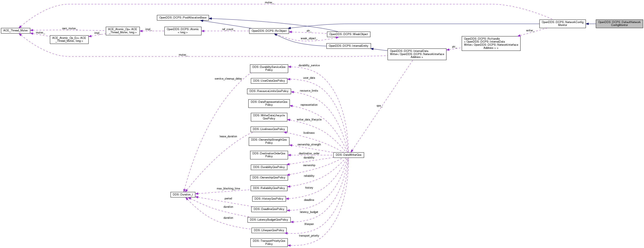Open the DDS::WriterDataLifecycleQosPolicy node

[x=269, y=117]
